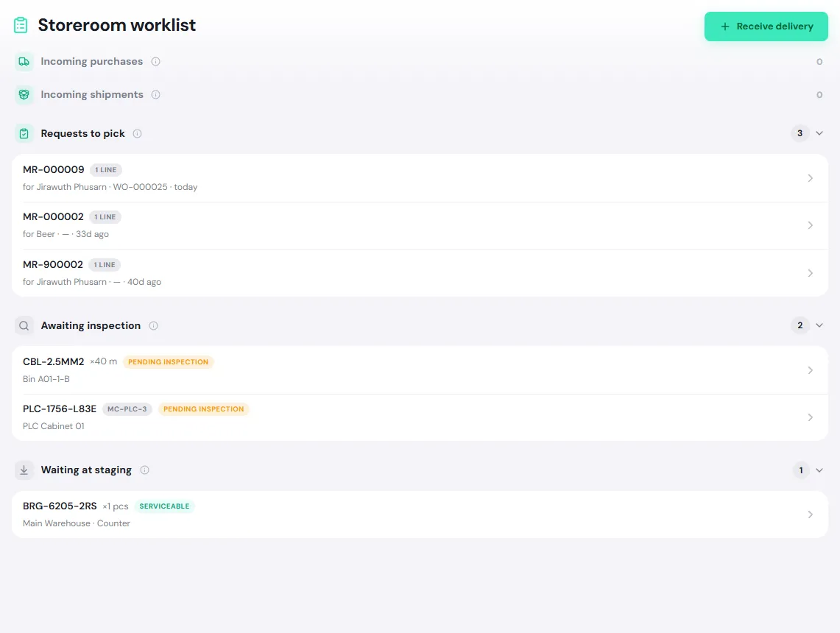Click the Incoming purchases truck icon
The width and height of the screenshot is (840, 633).
pos(24,62)
